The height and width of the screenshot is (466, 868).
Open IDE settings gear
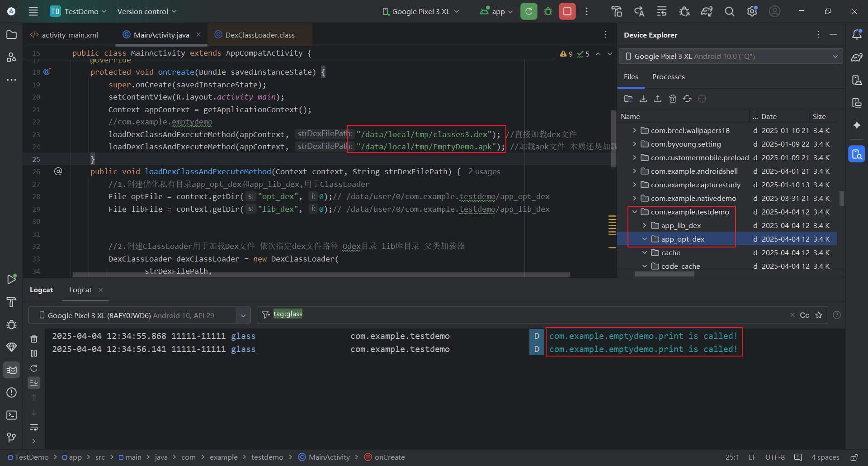752,11
